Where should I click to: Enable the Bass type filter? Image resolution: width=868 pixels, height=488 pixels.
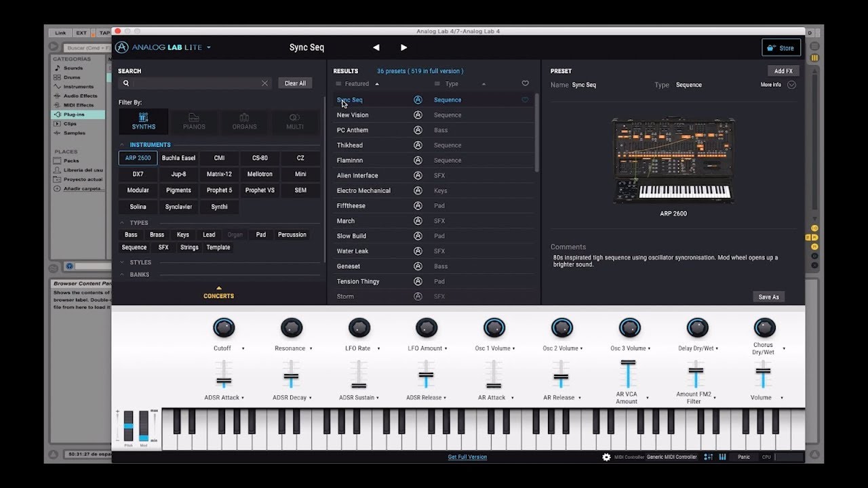pyautogui.click(x=131, y=235)
